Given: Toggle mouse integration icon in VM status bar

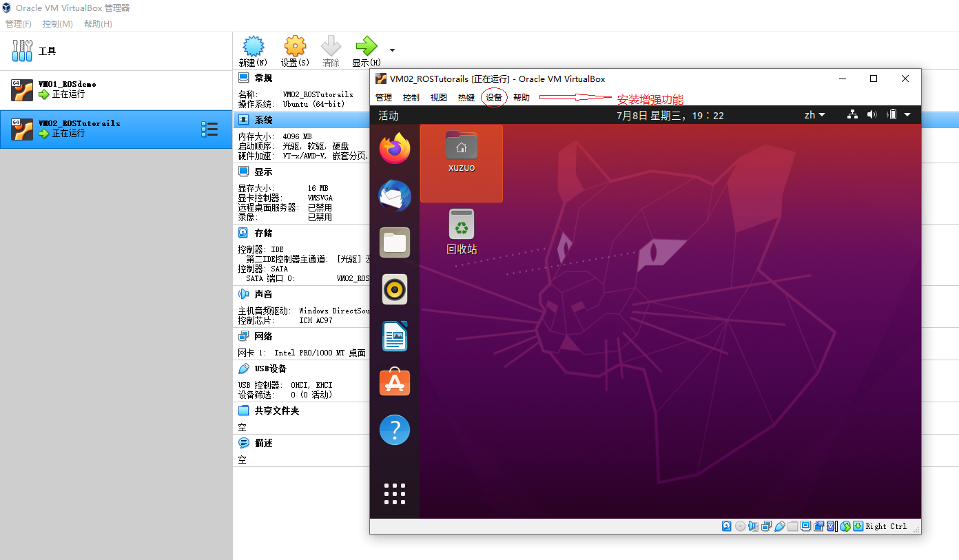Looking at the screenshot, I should tap(845, 526).
